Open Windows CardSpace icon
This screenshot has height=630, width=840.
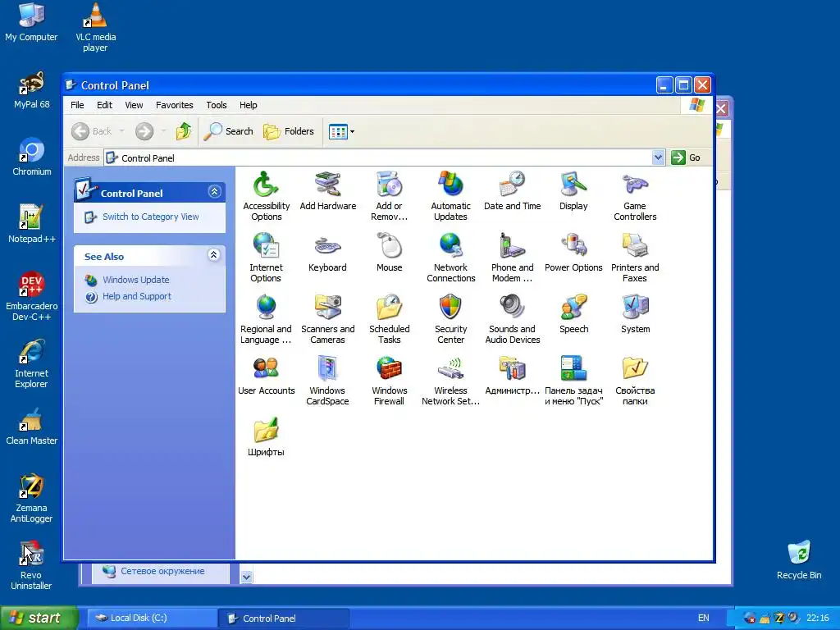click(x=328, y=370)
